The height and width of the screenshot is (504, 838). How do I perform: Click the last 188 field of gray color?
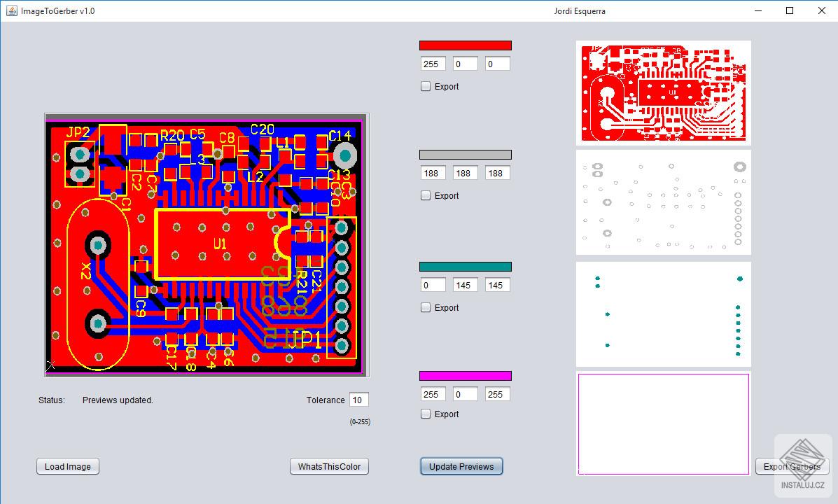click(498, 173)
